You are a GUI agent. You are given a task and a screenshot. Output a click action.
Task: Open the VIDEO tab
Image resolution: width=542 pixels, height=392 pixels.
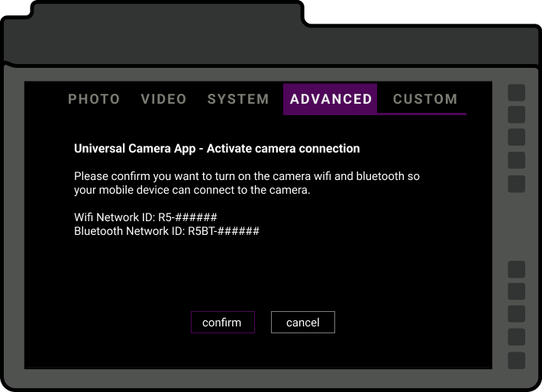point(163,99)
